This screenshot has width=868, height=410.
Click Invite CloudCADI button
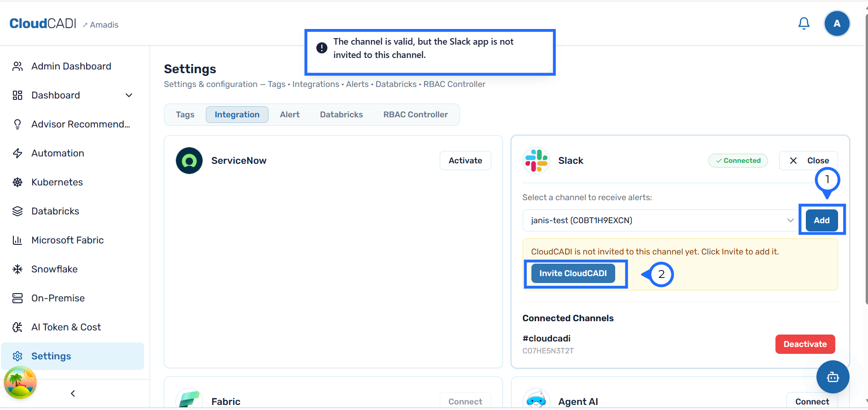[573, 273]
